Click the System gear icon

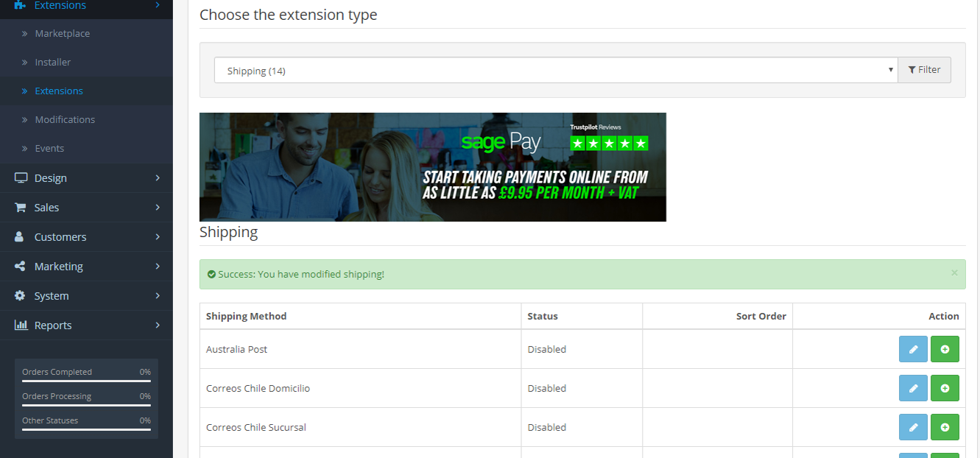tap(20, 296)
